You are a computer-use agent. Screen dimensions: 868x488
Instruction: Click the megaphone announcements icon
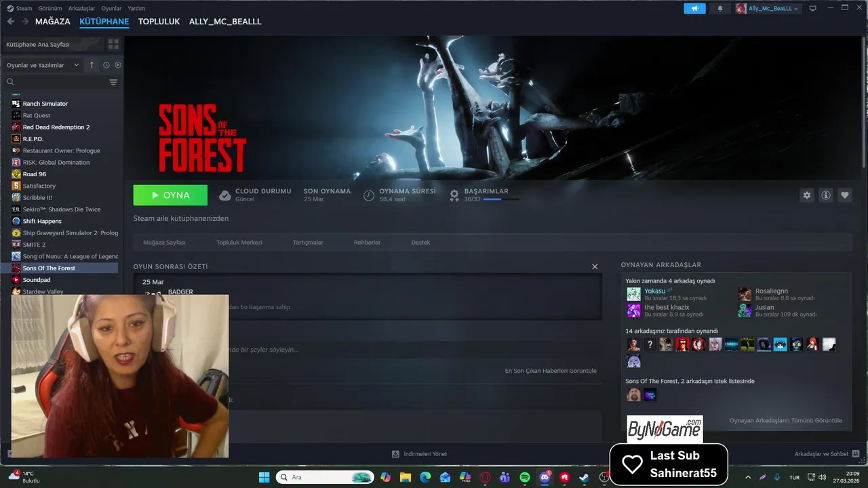click(694, 8)
